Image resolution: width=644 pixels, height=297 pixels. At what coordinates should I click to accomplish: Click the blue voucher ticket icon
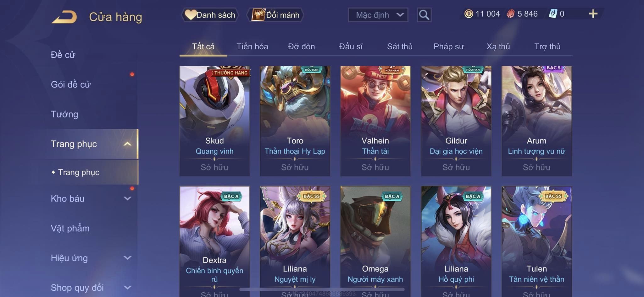click(x=553, y=14)
